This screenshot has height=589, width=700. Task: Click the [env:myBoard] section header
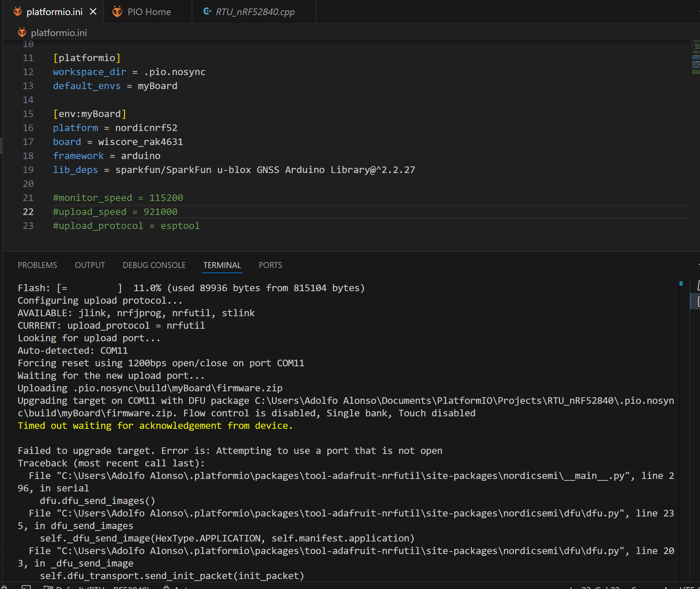pyautogui.click(x=90, y=114)
